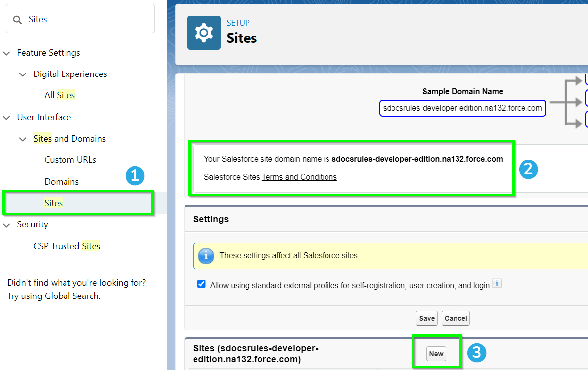The image size is (588, 370).
Task: Collapse the User Interface section
Action: pos(6,117)
